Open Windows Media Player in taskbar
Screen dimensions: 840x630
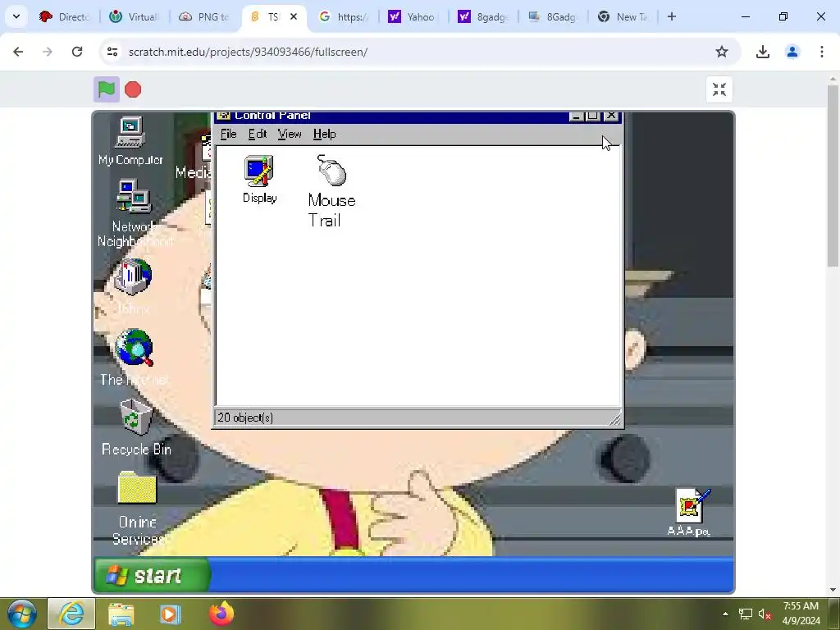pyautogui.click(x=171, y=614)
